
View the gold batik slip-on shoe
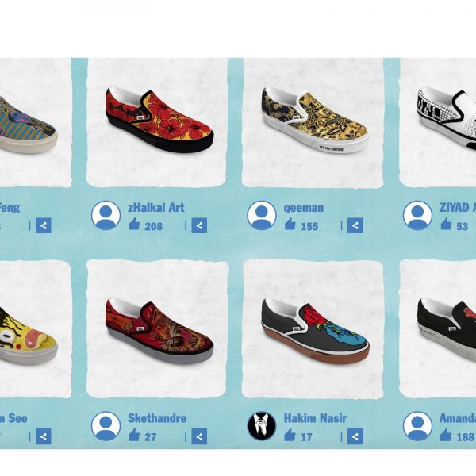(x=315, y=120)
